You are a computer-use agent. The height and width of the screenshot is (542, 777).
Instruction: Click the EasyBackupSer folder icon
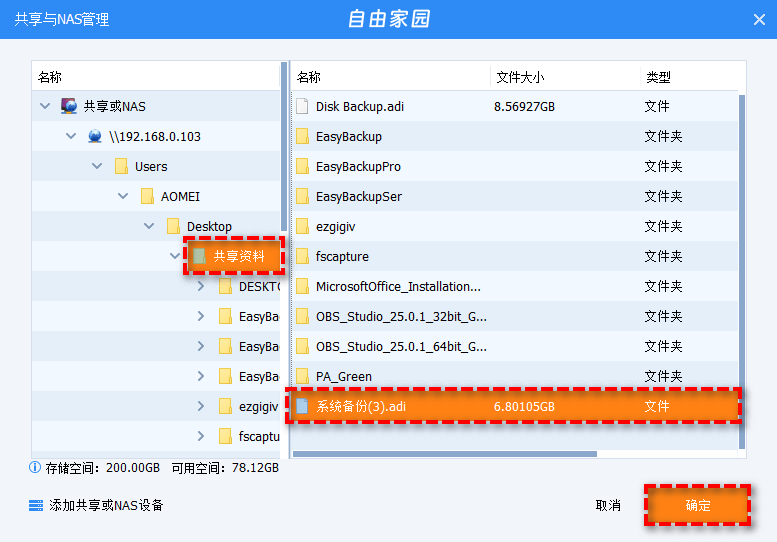pos(302,196)
